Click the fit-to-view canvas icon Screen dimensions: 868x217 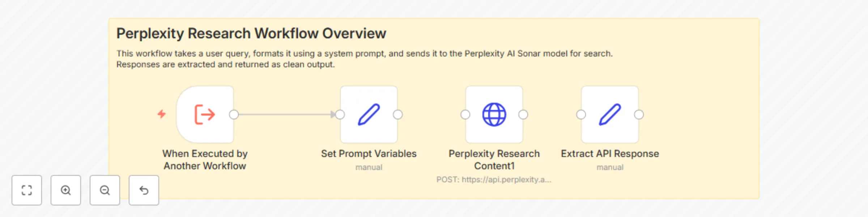tap(27, 191)
